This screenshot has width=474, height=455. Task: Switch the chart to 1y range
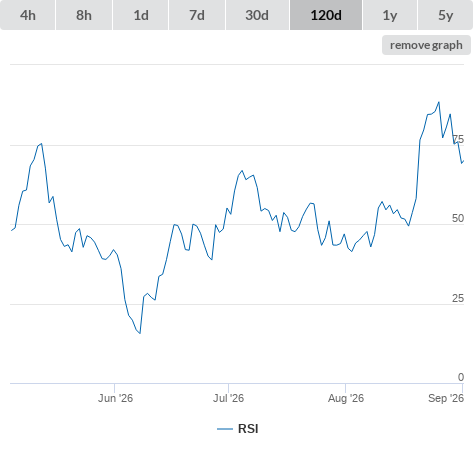click(x=390, y=15)
